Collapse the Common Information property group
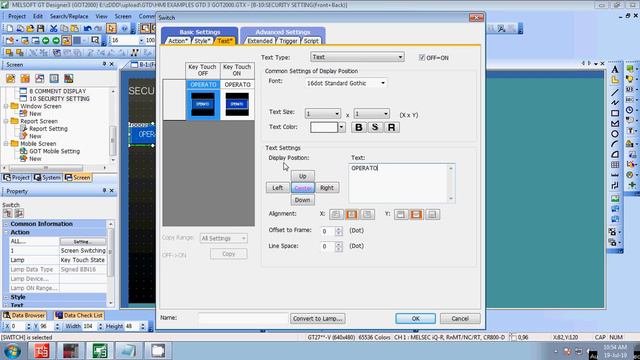This screenshot has width=640, height=360. (x=6, y=224)
